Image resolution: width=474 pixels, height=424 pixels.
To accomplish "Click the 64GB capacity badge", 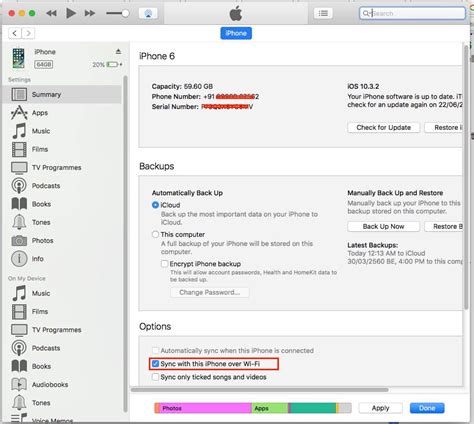I will [44, 65].
